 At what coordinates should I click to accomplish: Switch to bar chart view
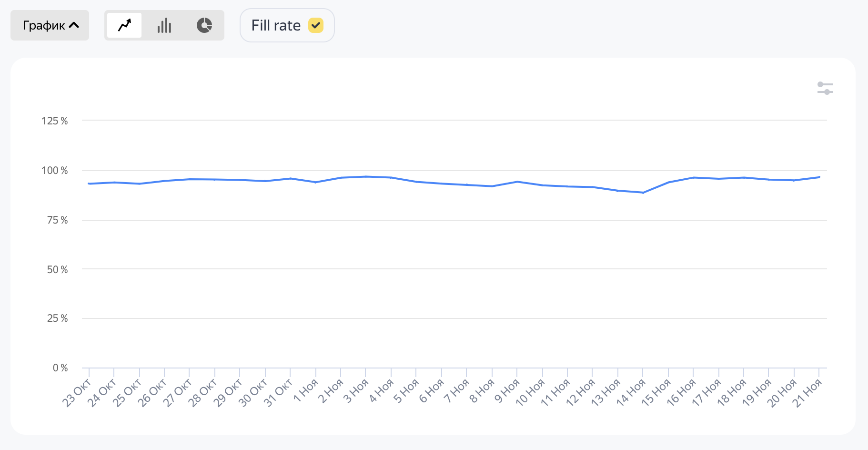tap(164, 25)
